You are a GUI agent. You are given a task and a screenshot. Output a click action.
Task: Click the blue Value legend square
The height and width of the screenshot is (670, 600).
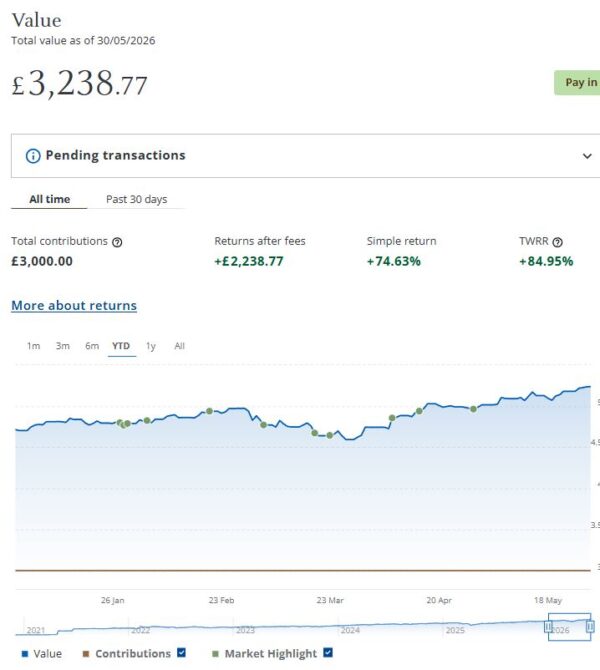[x=25, y=654]
